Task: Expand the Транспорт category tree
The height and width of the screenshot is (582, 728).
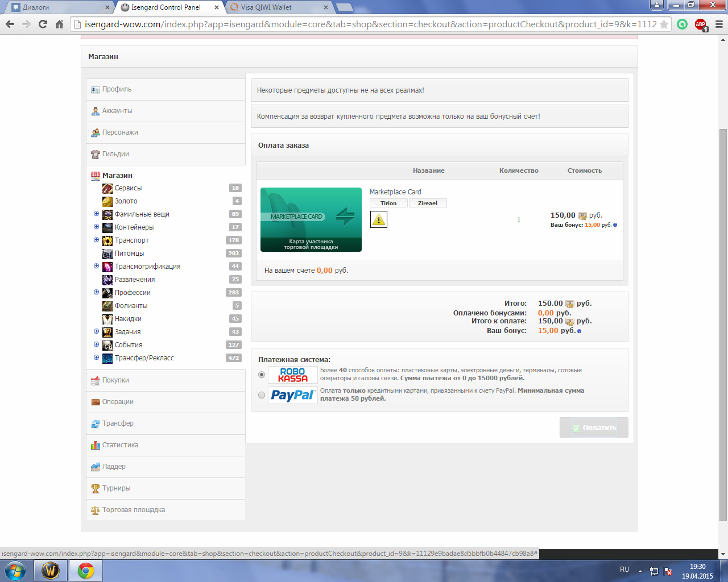Action: pyautogui.click(x=96, y=240)
